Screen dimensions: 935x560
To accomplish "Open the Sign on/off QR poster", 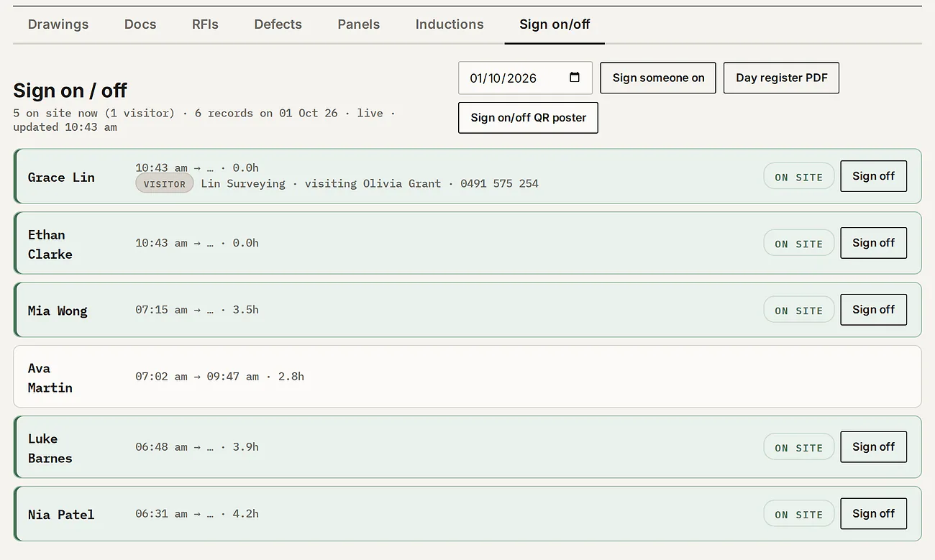I will click(x=528, y=118).
